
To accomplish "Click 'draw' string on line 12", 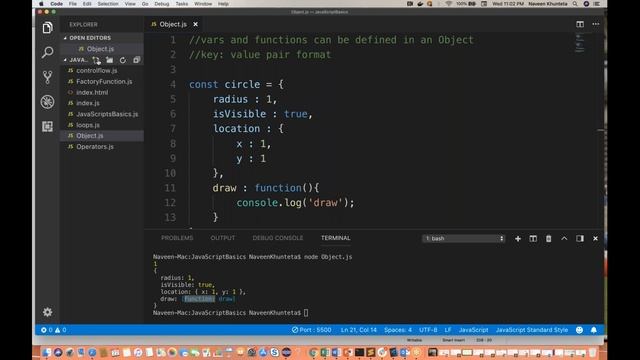I will (x=325, y=202).
